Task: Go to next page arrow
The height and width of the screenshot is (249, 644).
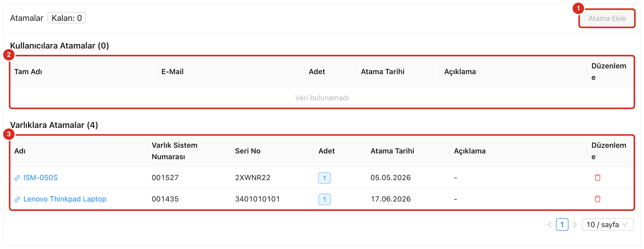Action: point(575,224)
